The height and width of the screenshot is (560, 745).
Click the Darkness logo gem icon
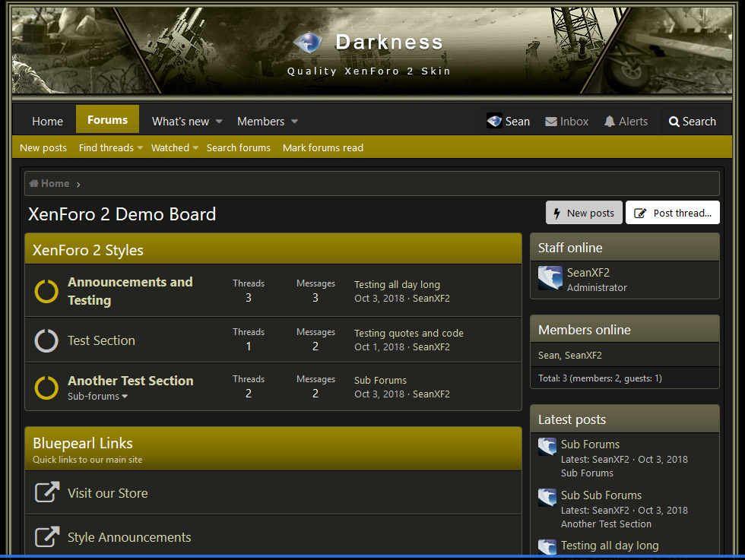point(307,43)
